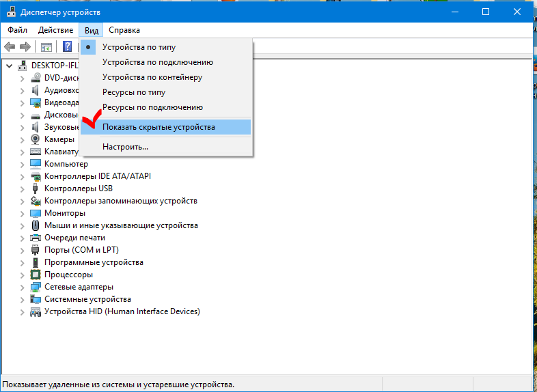Click the DESKTOP computer root node icon
537x392 pixels.
coord(23,65)
